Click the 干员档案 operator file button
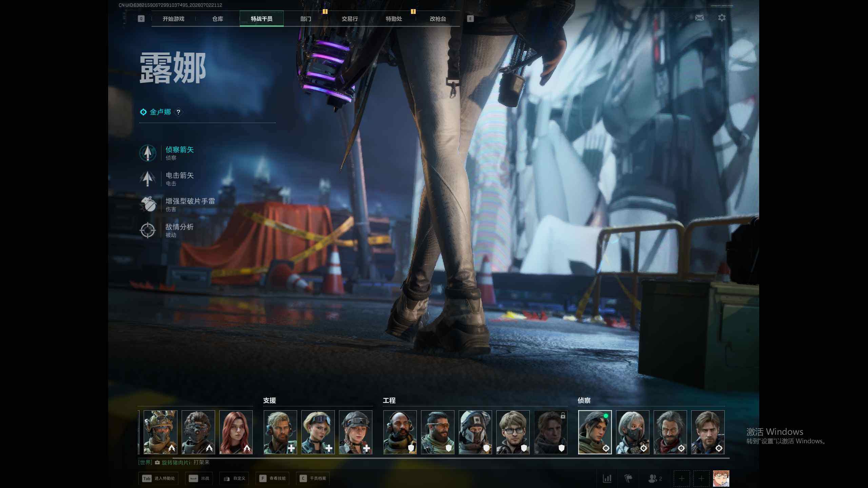The height and width of the screenshot is (488, 868). (x=313, y=479)
